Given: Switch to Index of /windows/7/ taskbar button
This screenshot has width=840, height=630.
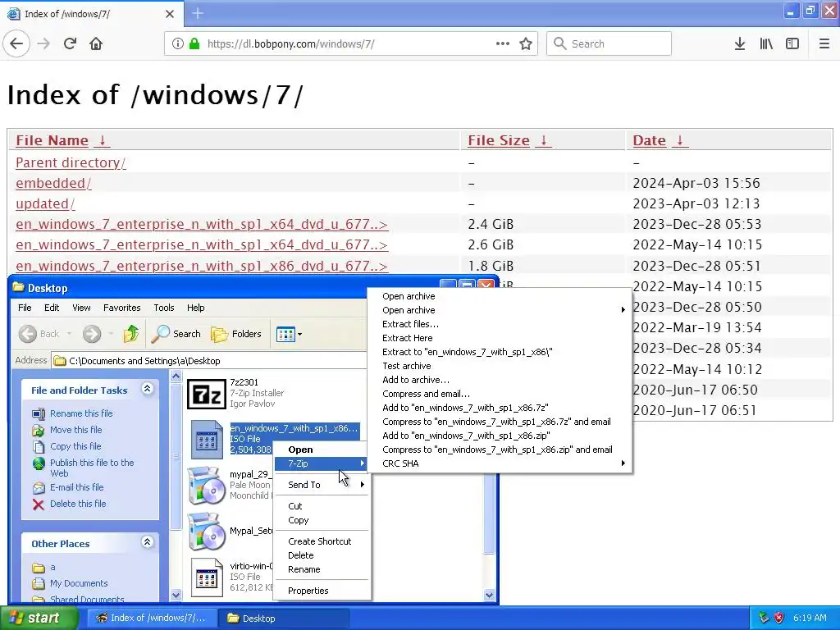Looking at the screenshot, I should (152, 618).
